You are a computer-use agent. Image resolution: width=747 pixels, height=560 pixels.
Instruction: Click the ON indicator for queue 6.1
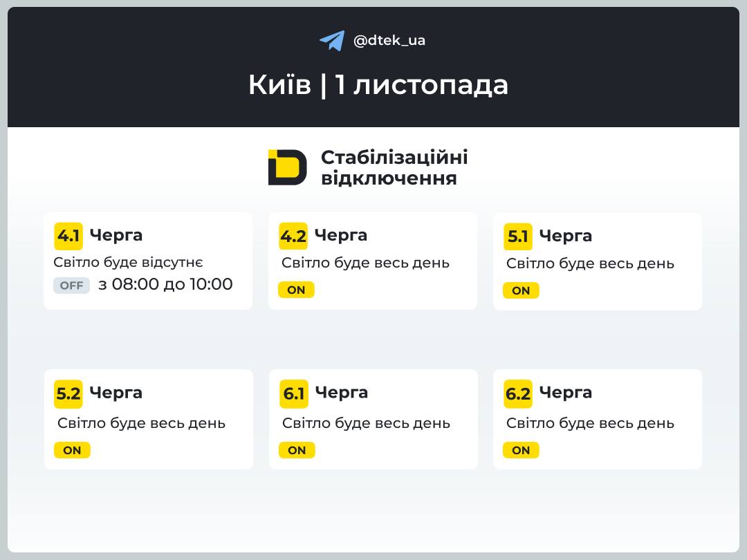point(297,450)
